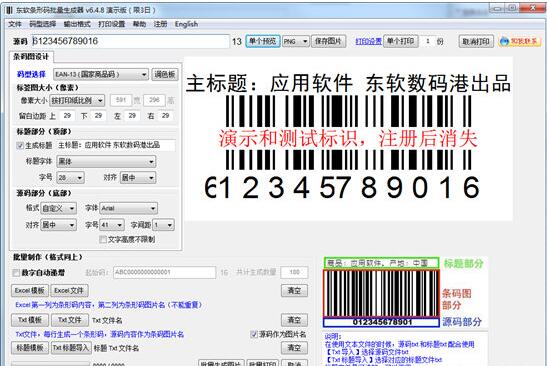The width and height of the screenshot is (547, 366).
Task: Toggle 源码作为图片名 checkbox
Action: pos(254,334)
